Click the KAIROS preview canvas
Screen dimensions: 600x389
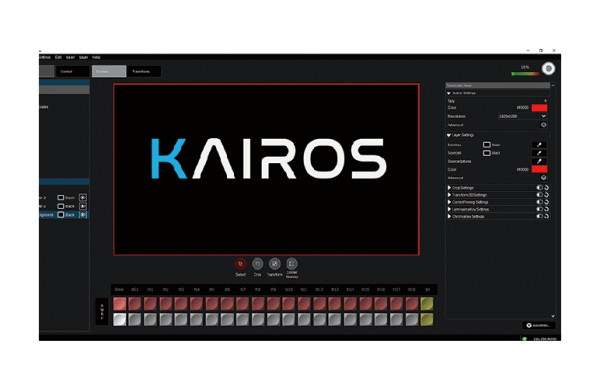click(266, 169)
